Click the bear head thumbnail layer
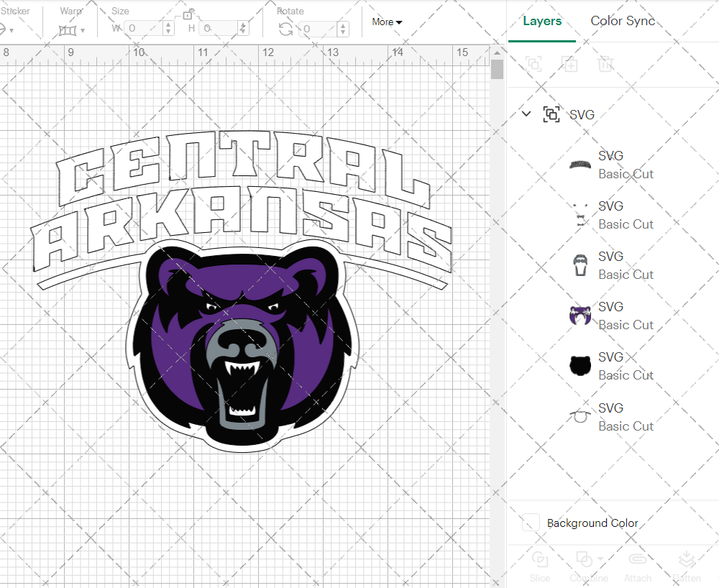 coord(580,365)
